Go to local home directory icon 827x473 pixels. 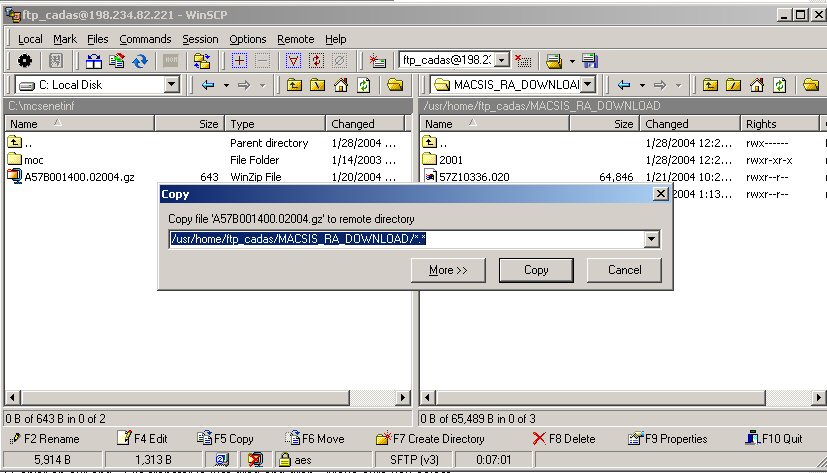click(341, 84)
